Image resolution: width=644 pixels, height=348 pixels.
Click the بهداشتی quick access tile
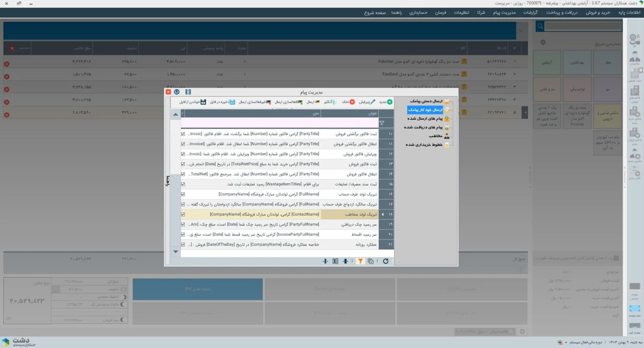click(x=577, y=62)
